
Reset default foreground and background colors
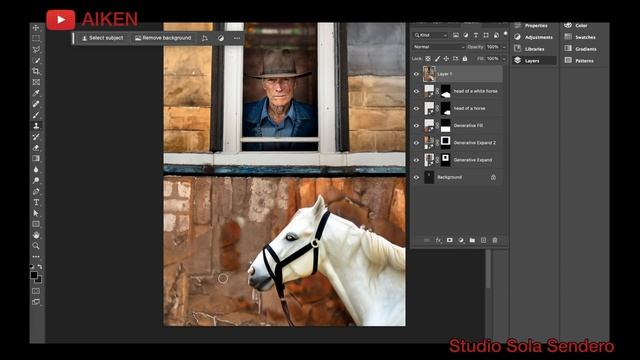click(32, 267)
